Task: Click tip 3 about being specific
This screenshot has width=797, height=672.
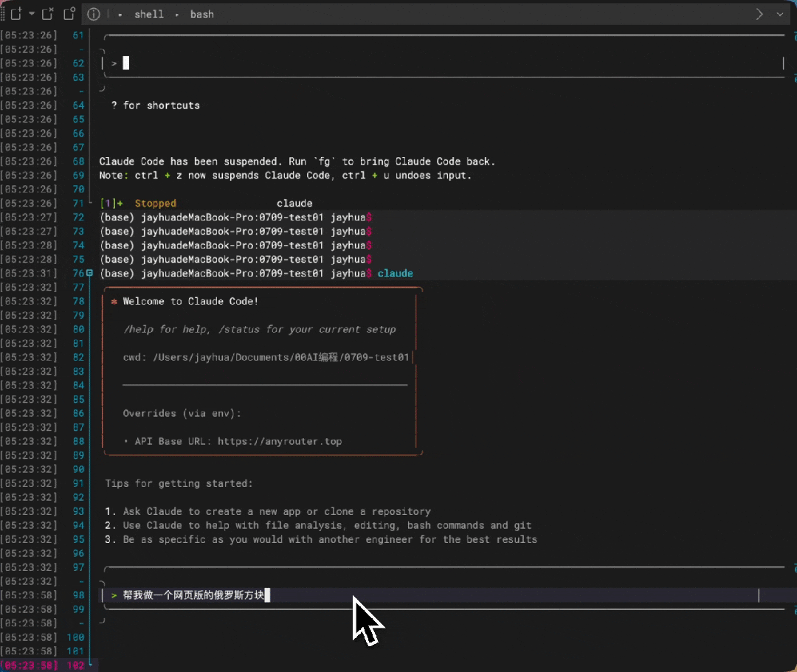Action: (x=321, y=539)
